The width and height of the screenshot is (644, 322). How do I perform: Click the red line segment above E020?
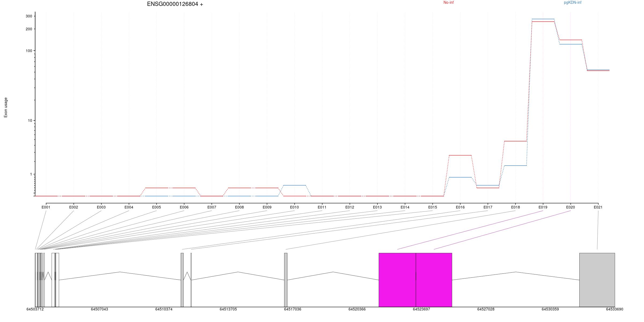click(571, 40)
